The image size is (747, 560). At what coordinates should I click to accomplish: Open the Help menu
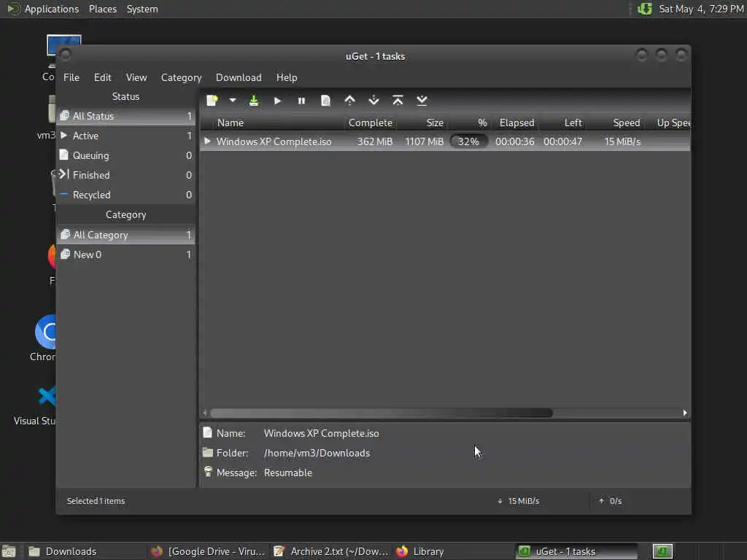(287, 77)
